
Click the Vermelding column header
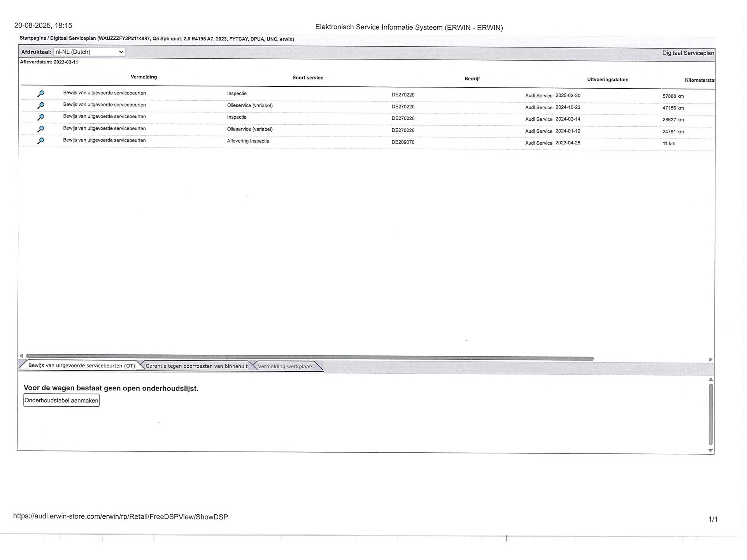(144, 77)
